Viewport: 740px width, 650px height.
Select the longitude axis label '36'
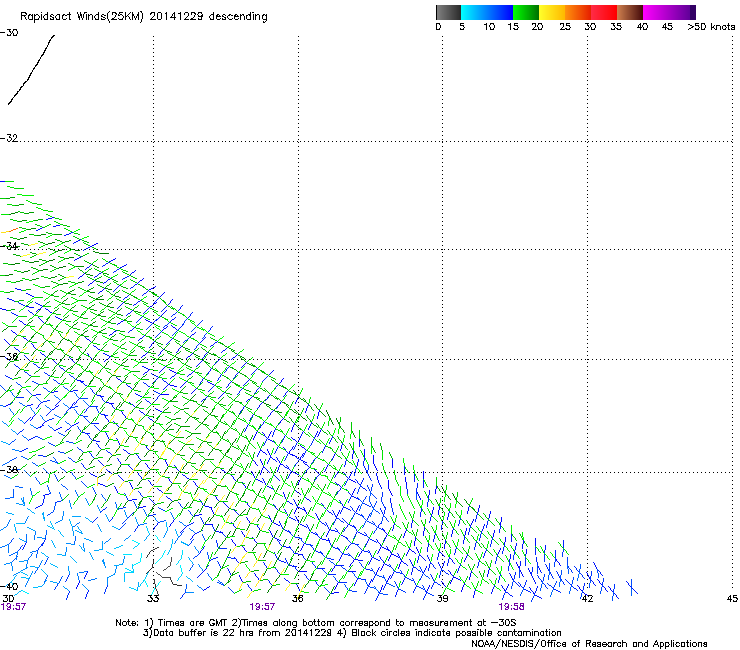297,599
